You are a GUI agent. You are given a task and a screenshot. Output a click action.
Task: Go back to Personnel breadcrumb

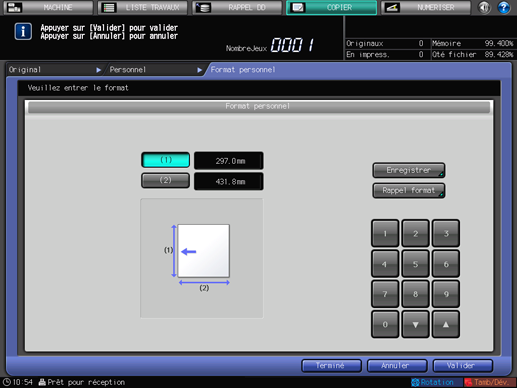[x=155, y=70]
